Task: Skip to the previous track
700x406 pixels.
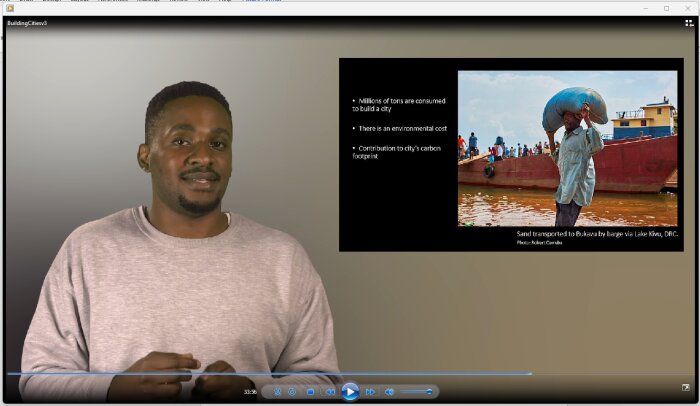Action: (x=330, y=392)
